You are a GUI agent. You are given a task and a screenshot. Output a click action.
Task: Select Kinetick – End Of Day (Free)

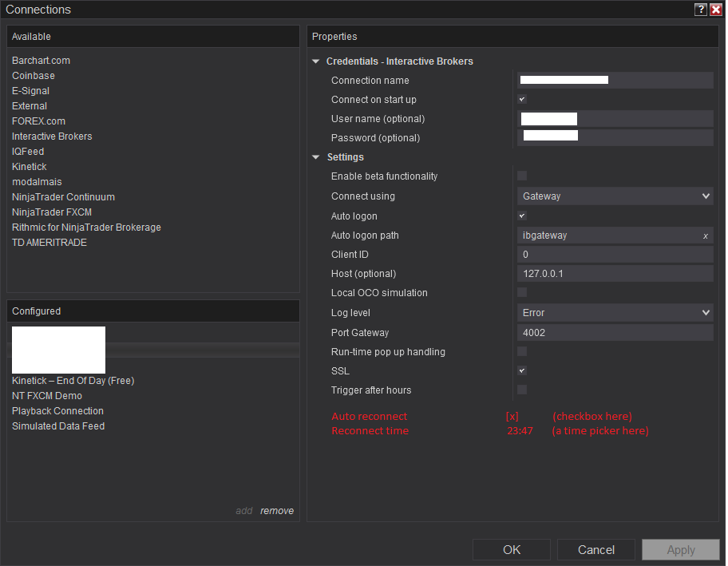coord(73,381)
